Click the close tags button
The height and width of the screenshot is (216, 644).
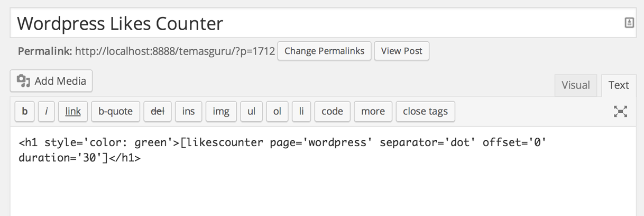[x=425, y=111]
